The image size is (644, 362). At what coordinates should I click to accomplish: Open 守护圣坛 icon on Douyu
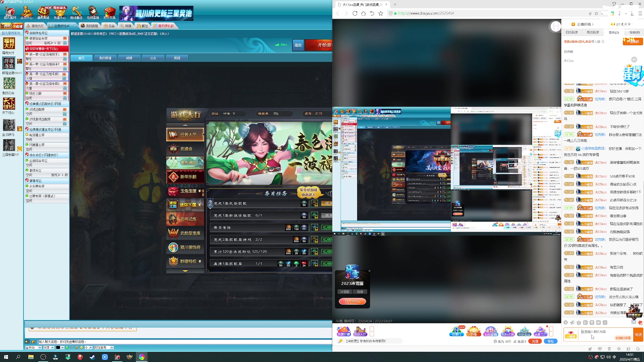pyautogui.click(x=524, y=331)
